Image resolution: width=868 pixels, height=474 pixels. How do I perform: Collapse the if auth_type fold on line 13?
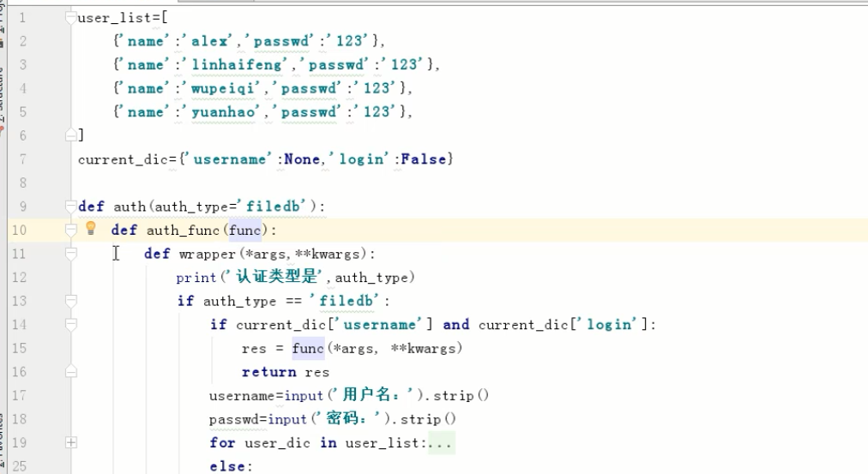pos(70,300)
